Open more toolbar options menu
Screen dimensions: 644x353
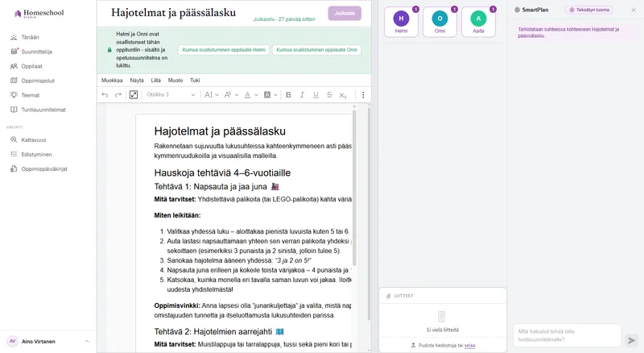[363, 95]
